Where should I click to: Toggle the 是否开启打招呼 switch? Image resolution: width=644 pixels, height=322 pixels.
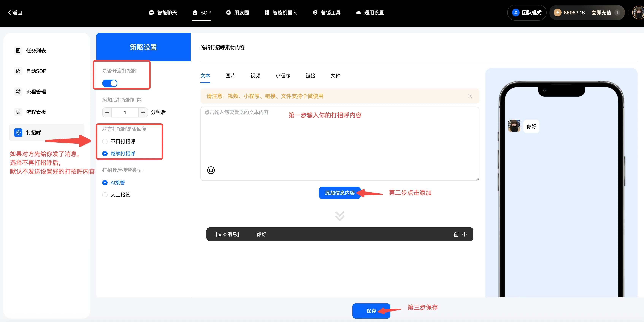(x=110, y=83)
